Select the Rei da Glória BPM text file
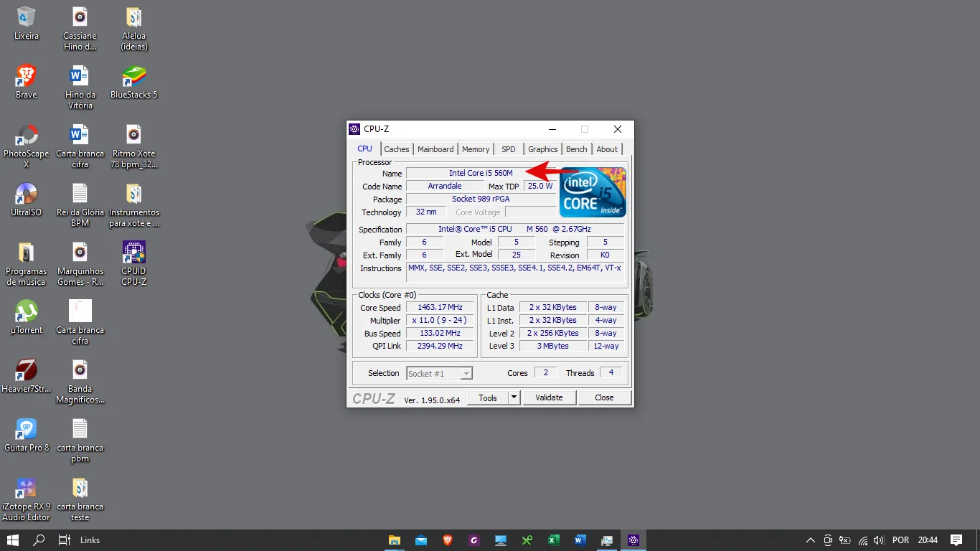The width and height of the screenshot is (980, 551). tap(80, 204)
